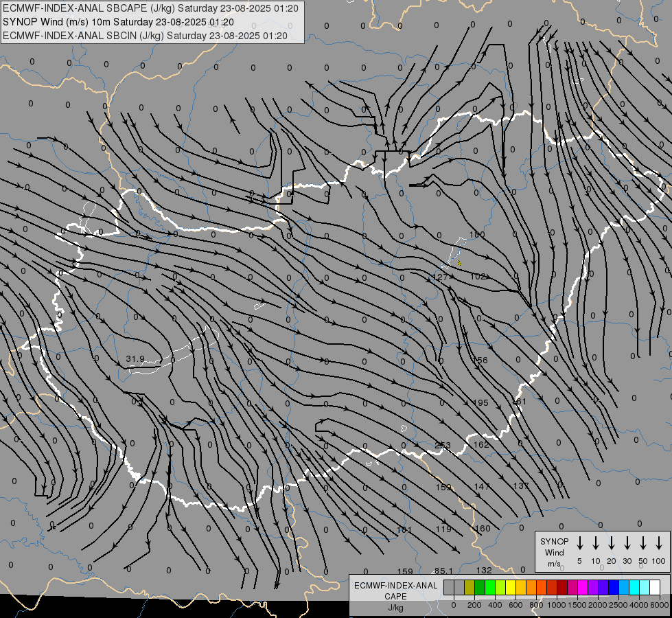
Task: Click the 181 CAPE value
Action: point(404,529)
